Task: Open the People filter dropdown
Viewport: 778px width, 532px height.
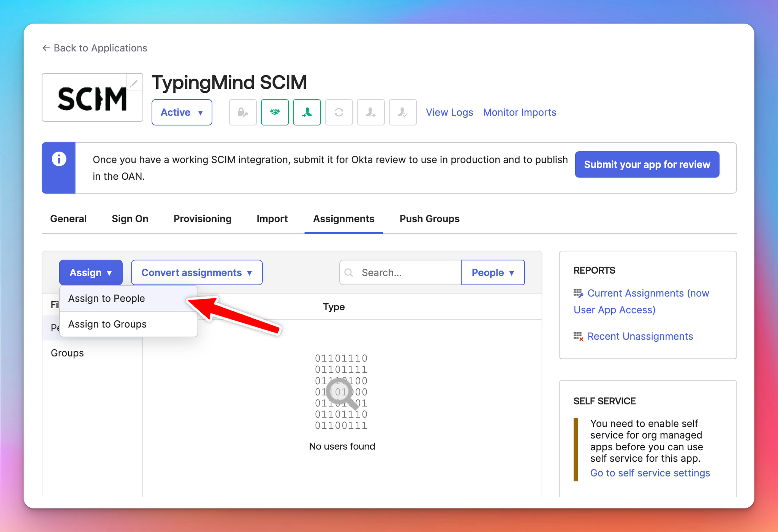Action: pos(493,272)
